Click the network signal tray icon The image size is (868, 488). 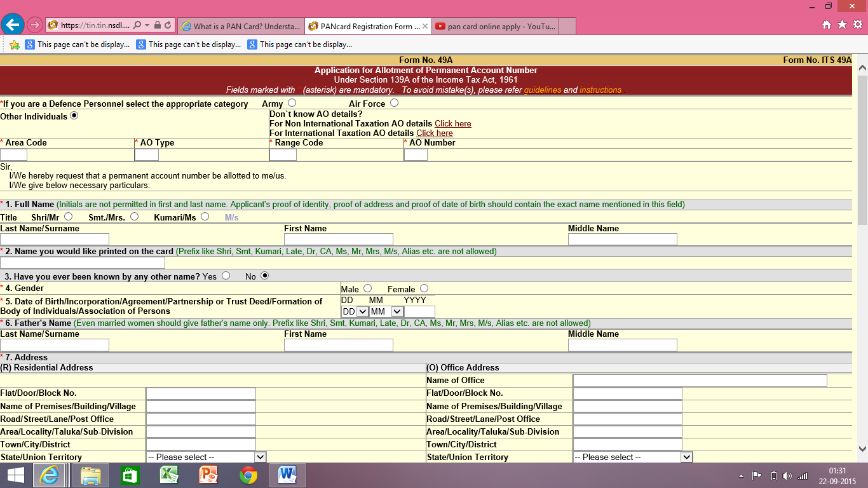point(803,476)
